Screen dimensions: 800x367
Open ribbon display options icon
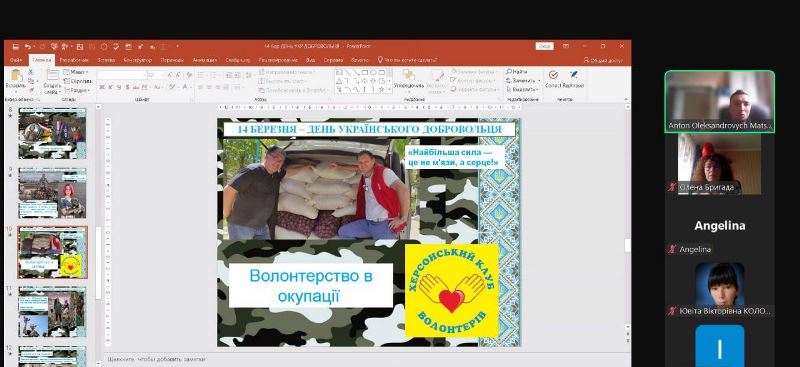coord(565,46)
